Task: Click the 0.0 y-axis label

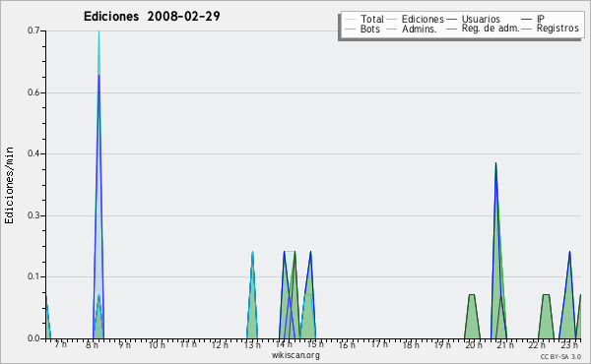Action: [x=33, y=338]
